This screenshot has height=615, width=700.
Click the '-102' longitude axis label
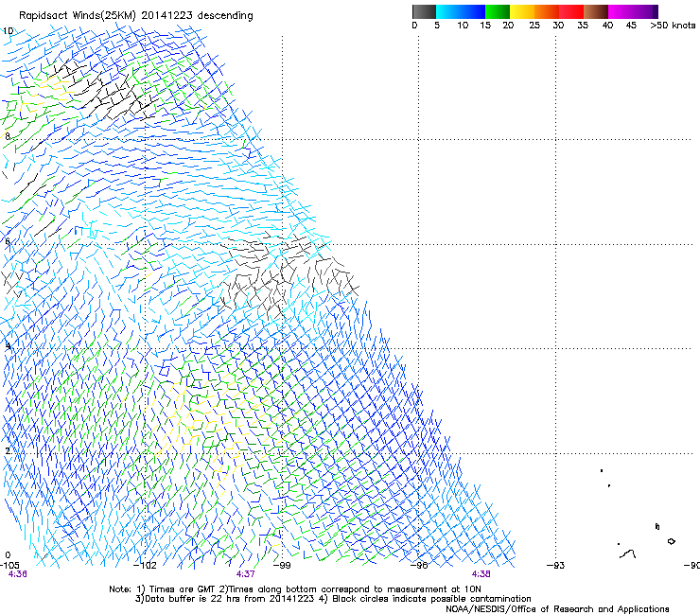(x=145, y=566)
